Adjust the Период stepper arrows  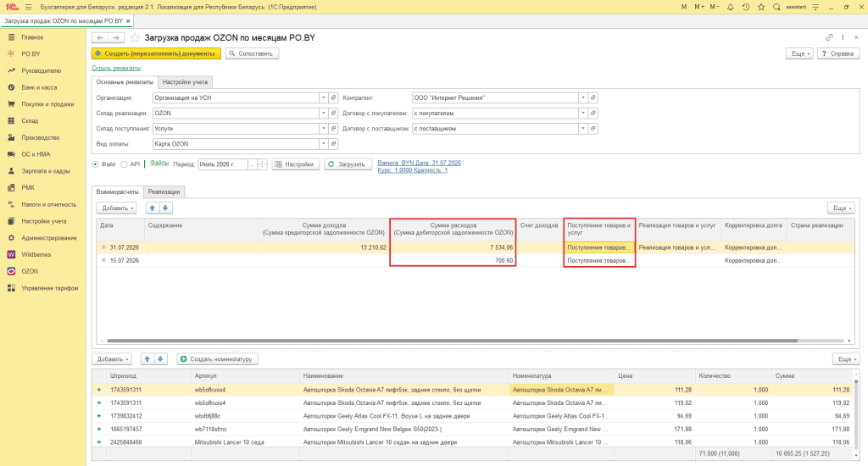[x=263, y=164]
